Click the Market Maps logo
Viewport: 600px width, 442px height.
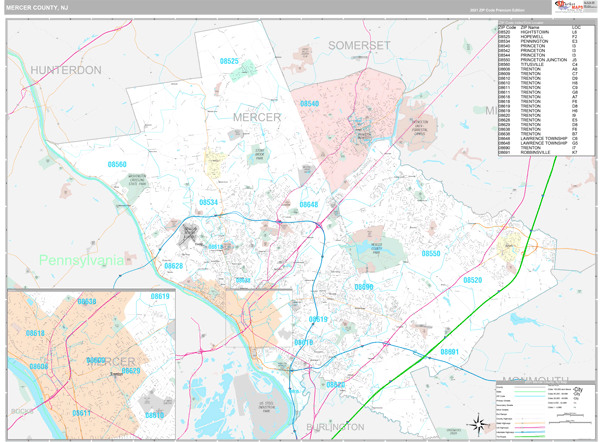click(568, 7)
